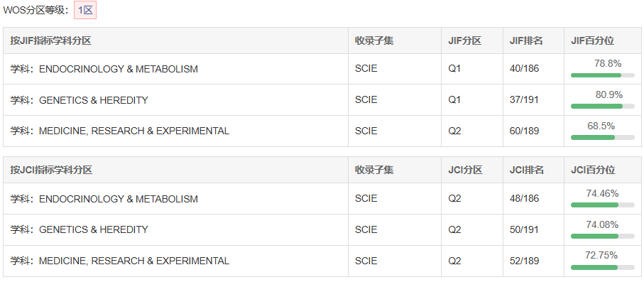Select the 40/186 JIF rank cell
Screen dimensions: 644x282
pyautogui.click(x=524, y=69)
